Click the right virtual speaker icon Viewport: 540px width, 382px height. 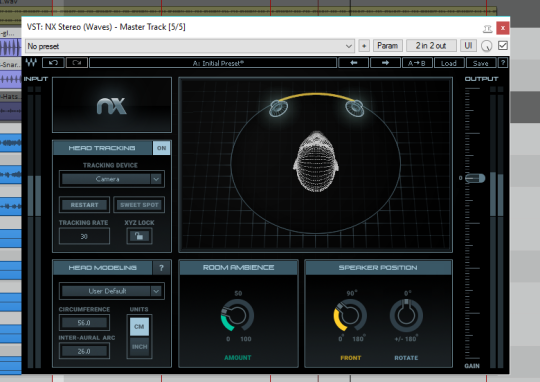[355, 108]
